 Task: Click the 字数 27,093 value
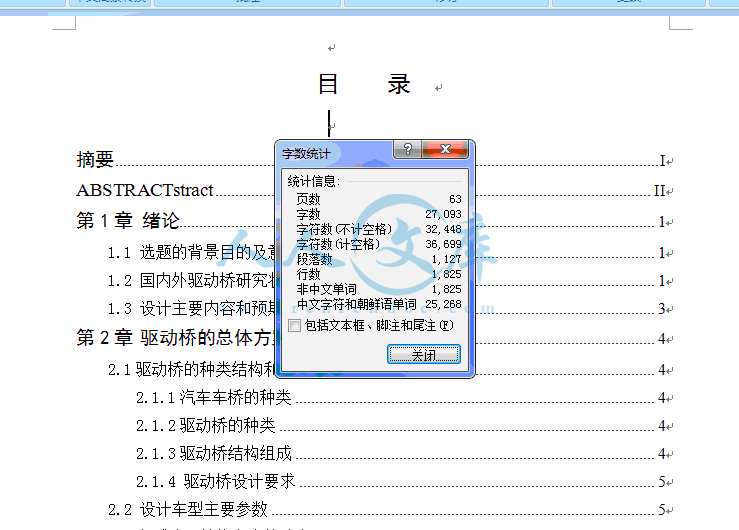[443, 214]
